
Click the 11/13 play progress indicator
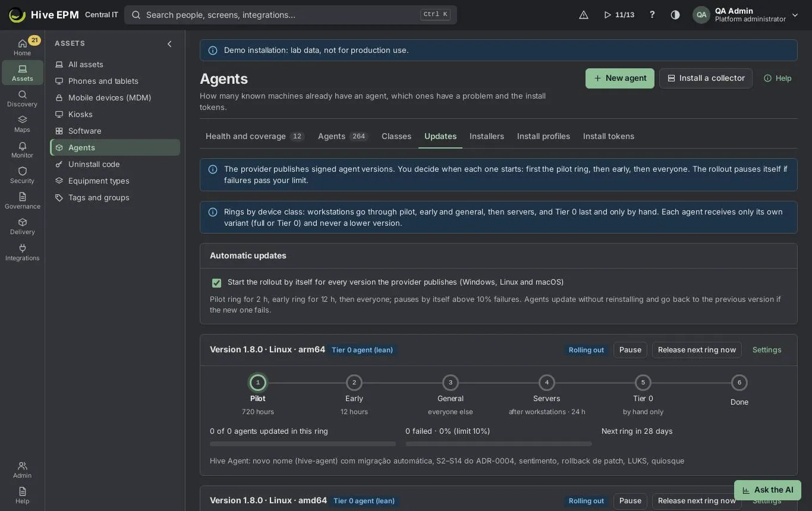point(619,15)
